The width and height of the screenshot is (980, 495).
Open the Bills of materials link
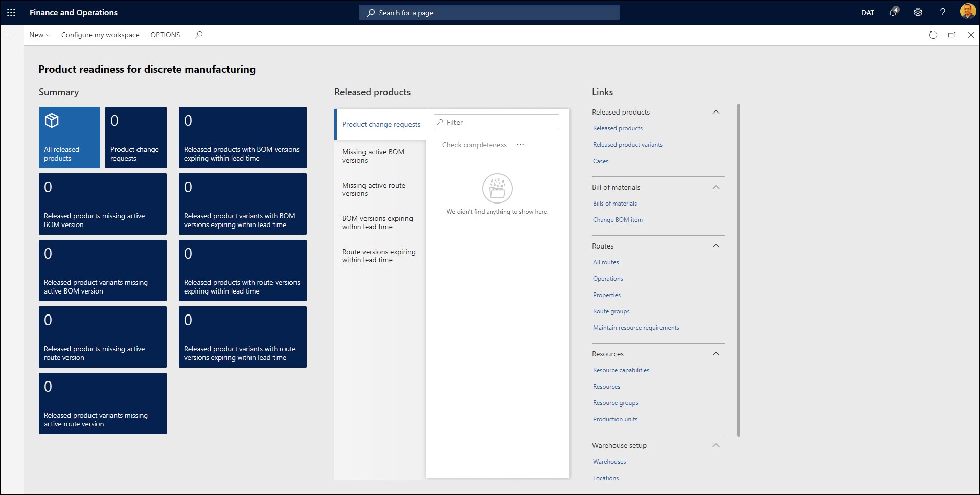[615, 204]
